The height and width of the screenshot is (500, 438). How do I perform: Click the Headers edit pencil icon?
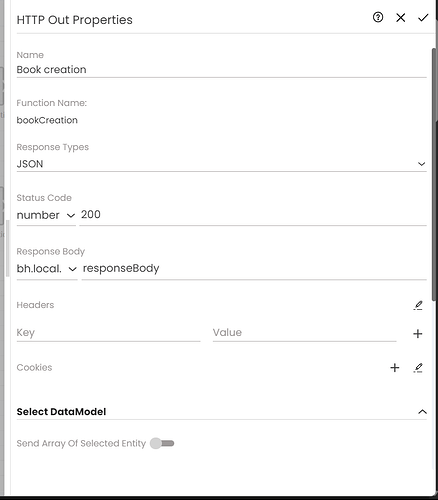tap(418, 305)
